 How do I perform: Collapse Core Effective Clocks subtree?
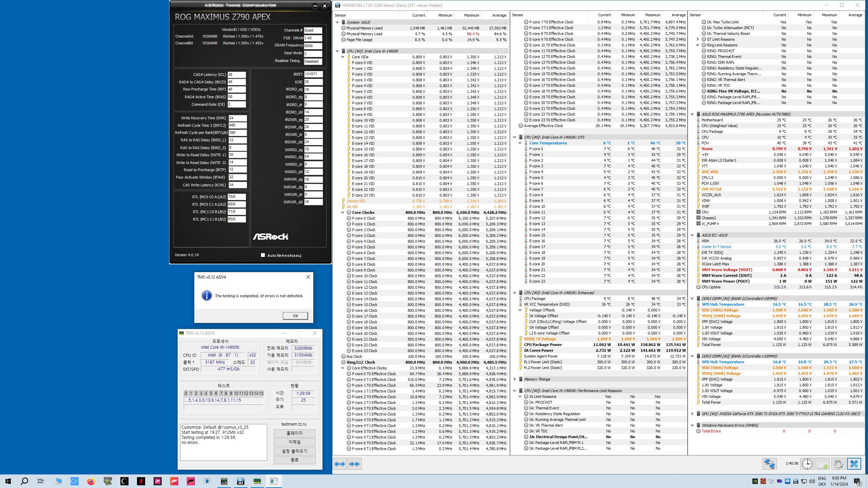point(343,368)
